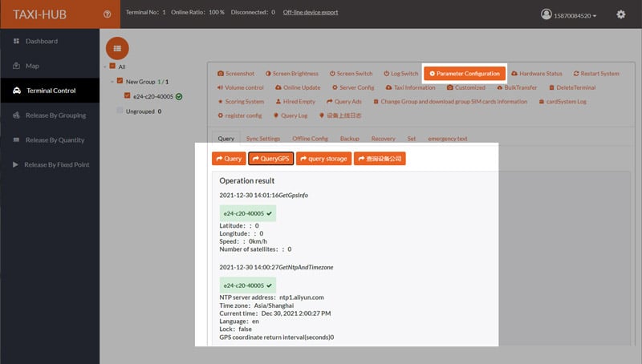Switch to the emergency text tab
Image resolution: width=642 pixels, height=364 pixels.
pyautogui.click(x=448, y=139)
